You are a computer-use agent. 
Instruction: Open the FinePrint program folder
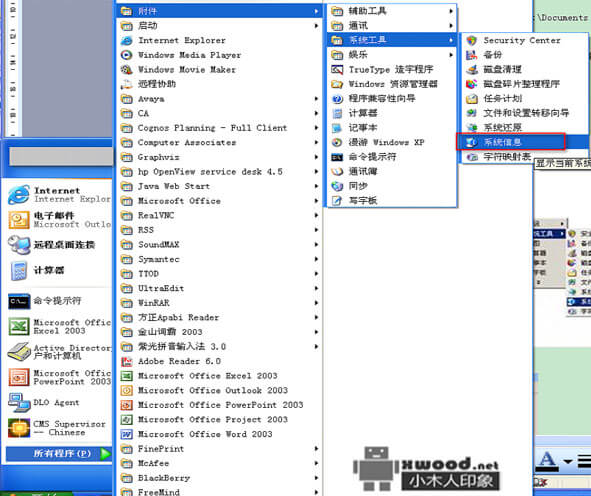click(219, 449)
